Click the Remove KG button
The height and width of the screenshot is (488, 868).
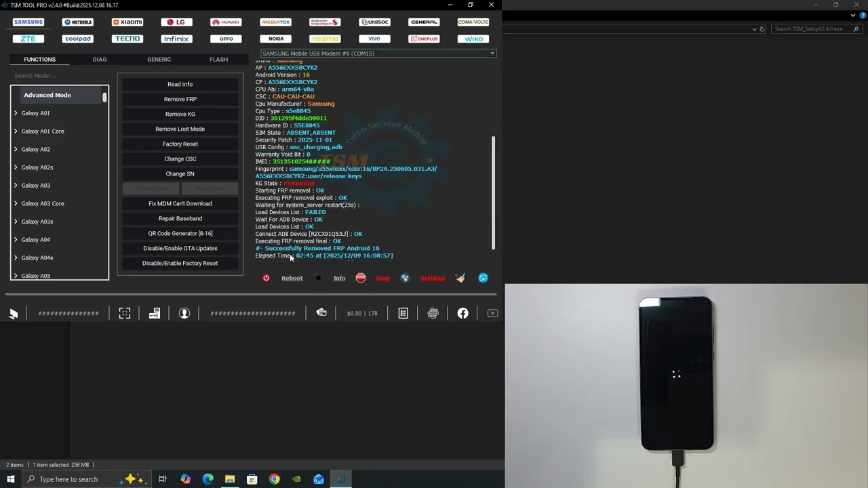[x=180, y=114]
